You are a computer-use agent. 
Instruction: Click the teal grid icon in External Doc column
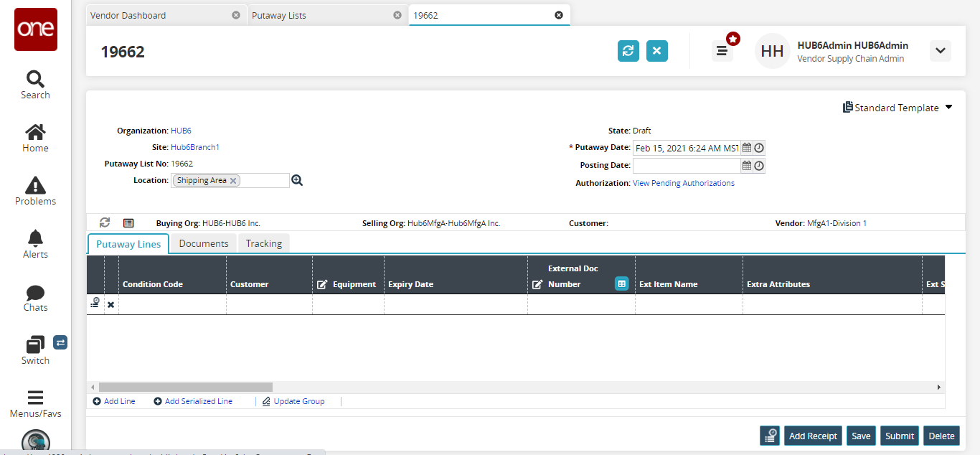coord(622,283)
